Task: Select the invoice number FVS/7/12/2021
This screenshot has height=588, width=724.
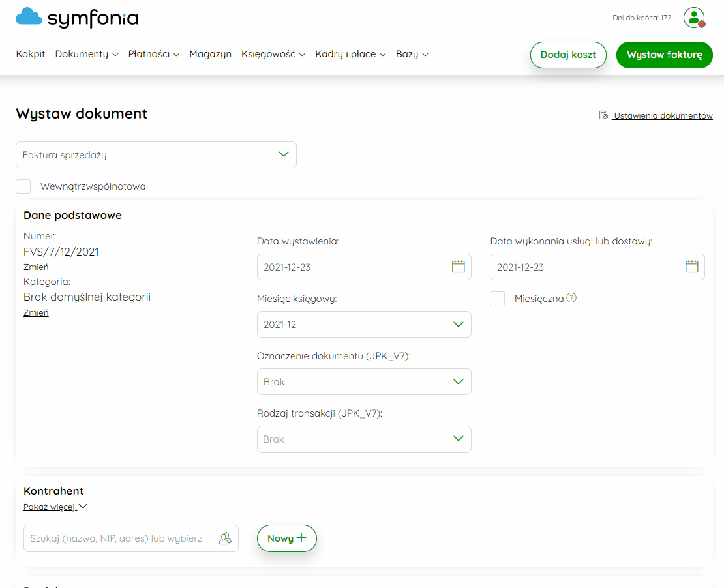Action: pos(61,252)
